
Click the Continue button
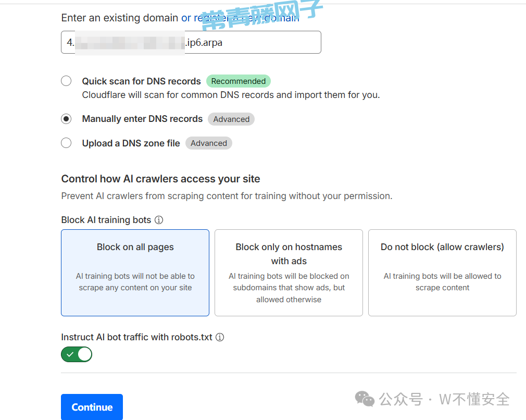92,407
